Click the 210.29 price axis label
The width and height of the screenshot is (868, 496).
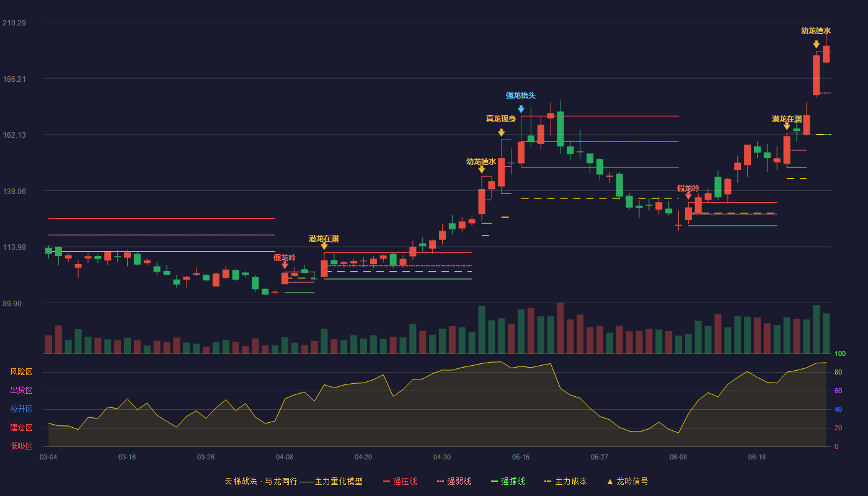coord(14,23)
